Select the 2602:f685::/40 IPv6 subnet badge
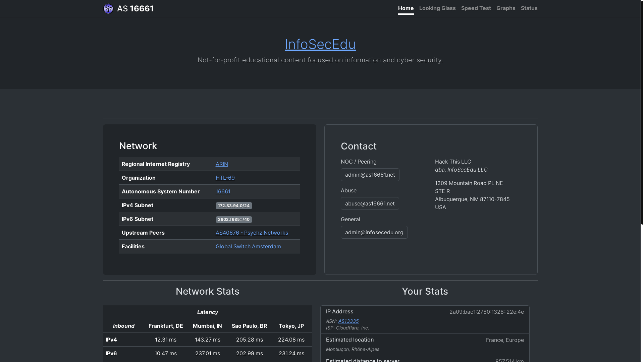644x362 pixels. coord(234,219)
